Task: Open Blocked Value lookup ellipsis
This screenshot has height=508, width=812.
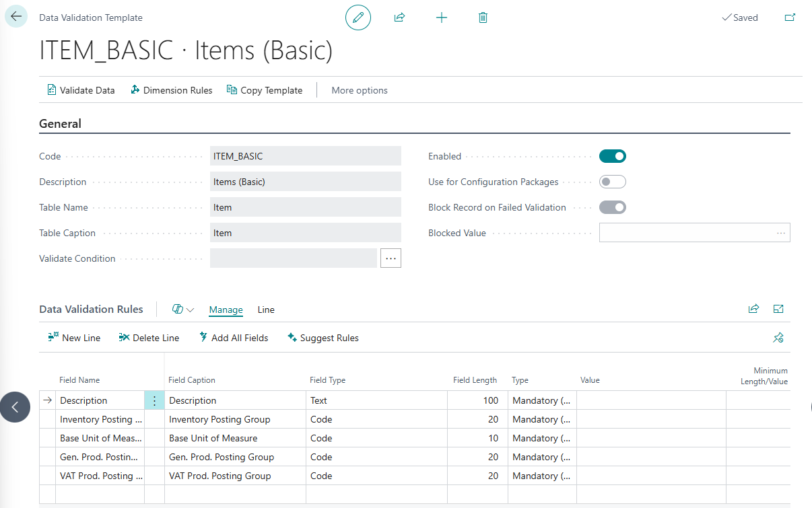Action: click(x=781, y=233)
